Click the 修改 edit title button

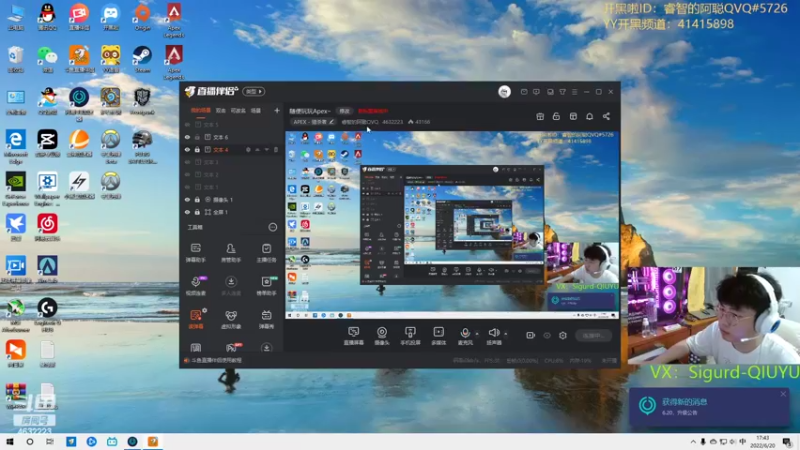tap(345, 111)
